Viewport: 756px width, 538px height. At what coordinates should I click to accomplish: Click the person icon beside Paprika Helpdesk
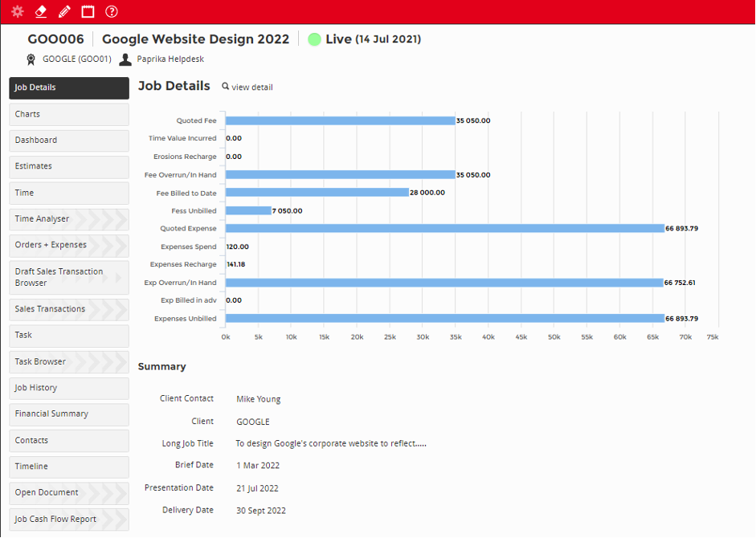tap(125, 59)
